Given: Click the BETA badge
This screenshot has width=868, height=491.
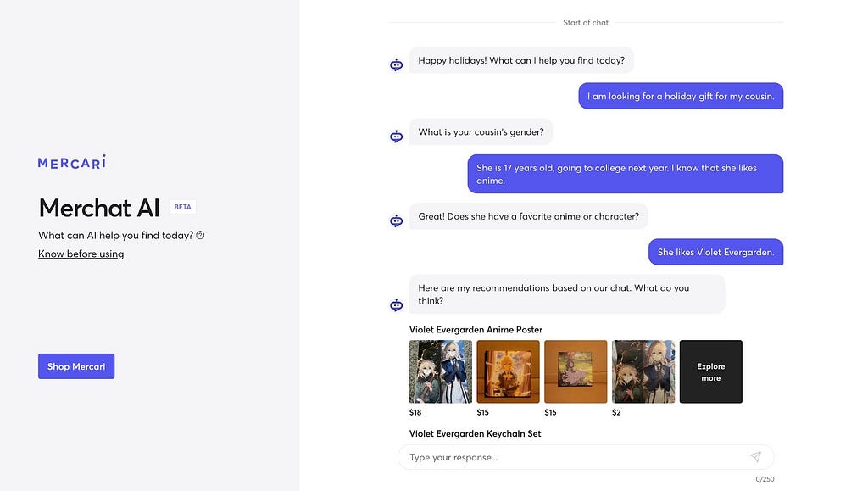Looking at the screenshot, I should (x=183, y=207).
